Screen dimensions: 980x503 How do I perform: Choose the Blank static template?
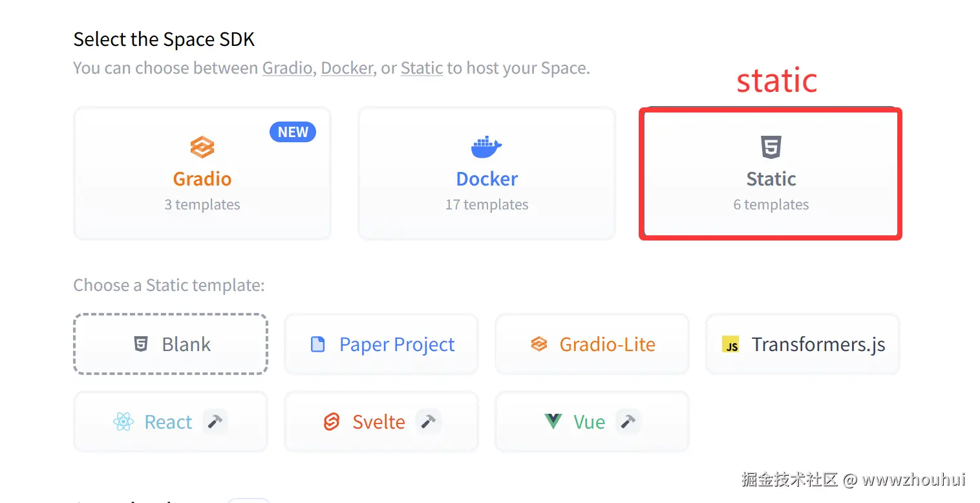[171, 344]
